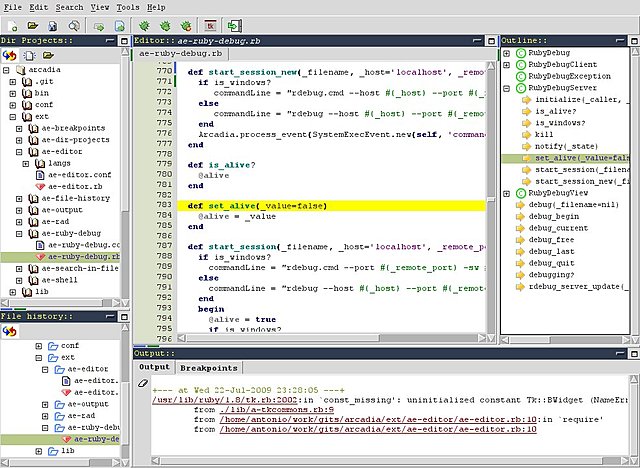Click the sync icon in File history panel
The height and width of the screenshot is (468, 640).
(11, 332)
